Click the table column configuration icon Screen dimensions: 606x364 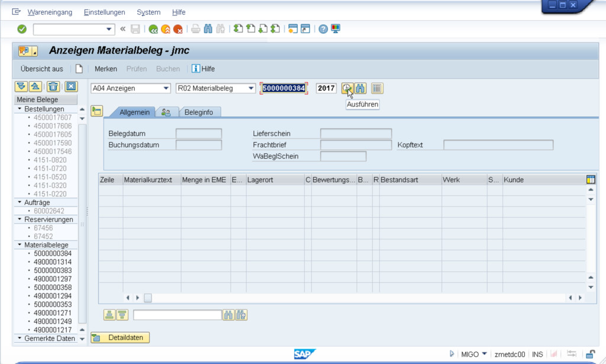click(x=590, y=179)
